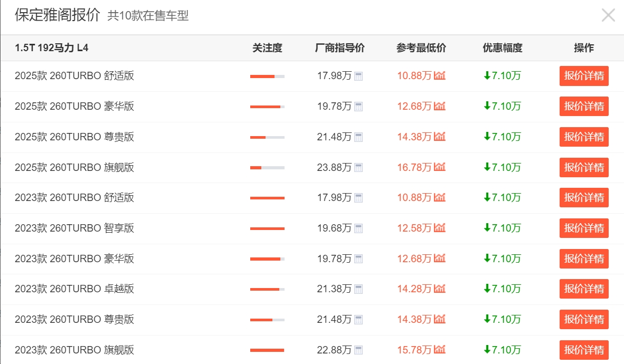View price trend chart for 2025款 尊贵版

(x=440, y=137)
